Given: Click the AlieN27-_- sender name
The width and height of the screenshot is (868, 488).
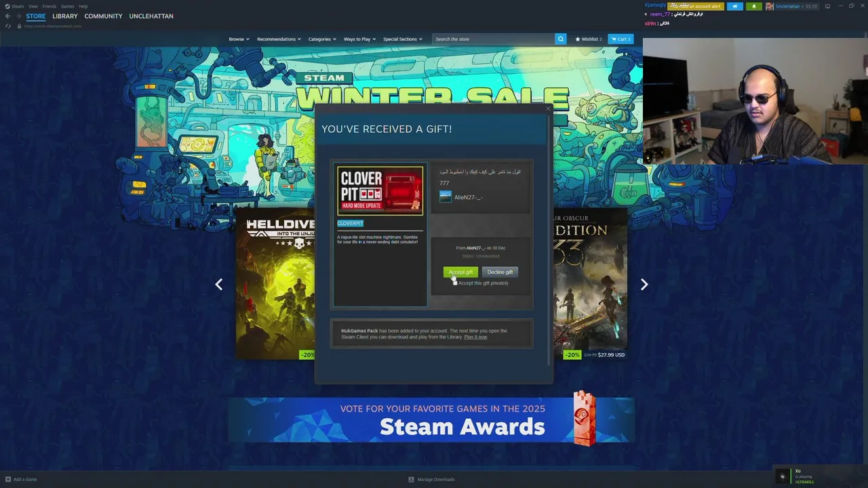Looking at the screenshot, I should coord(469,197).
